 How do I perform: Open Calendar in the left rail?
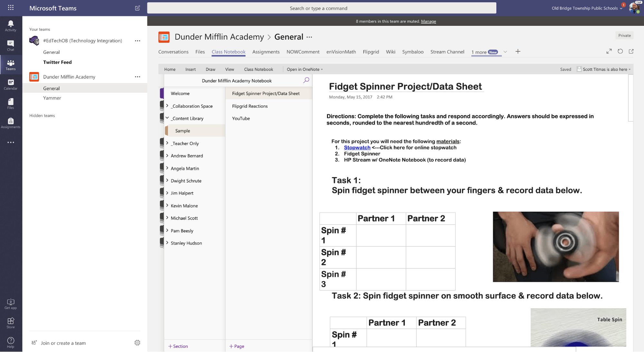[11, 84]
